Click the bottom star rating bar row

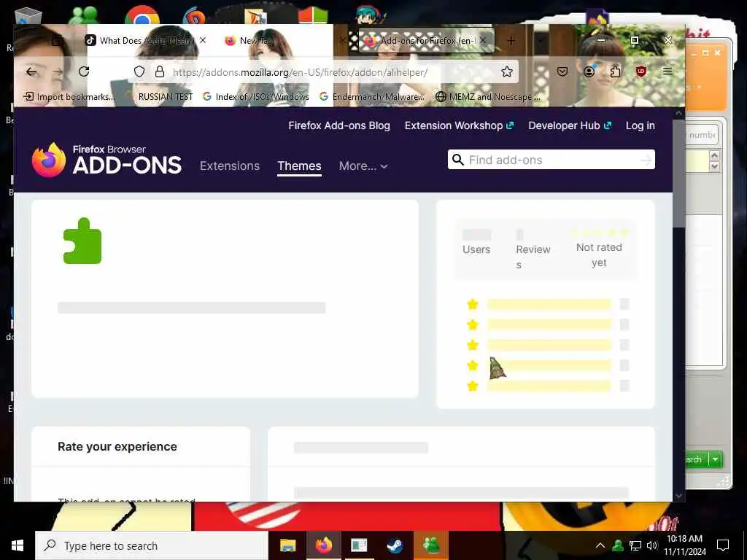point(549,386)
